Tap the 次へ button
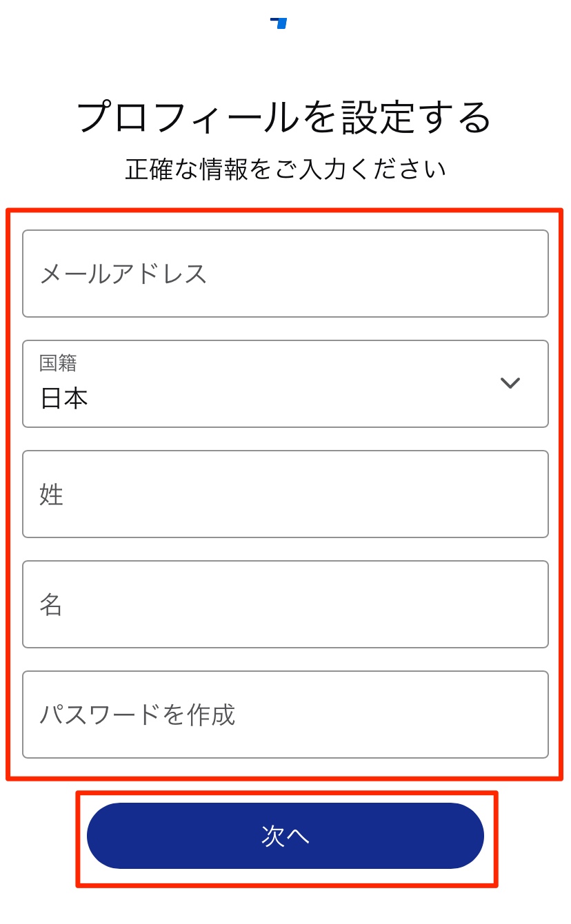Screen dimensions: 571x924 pyautogui.click(x=285, y=836)
